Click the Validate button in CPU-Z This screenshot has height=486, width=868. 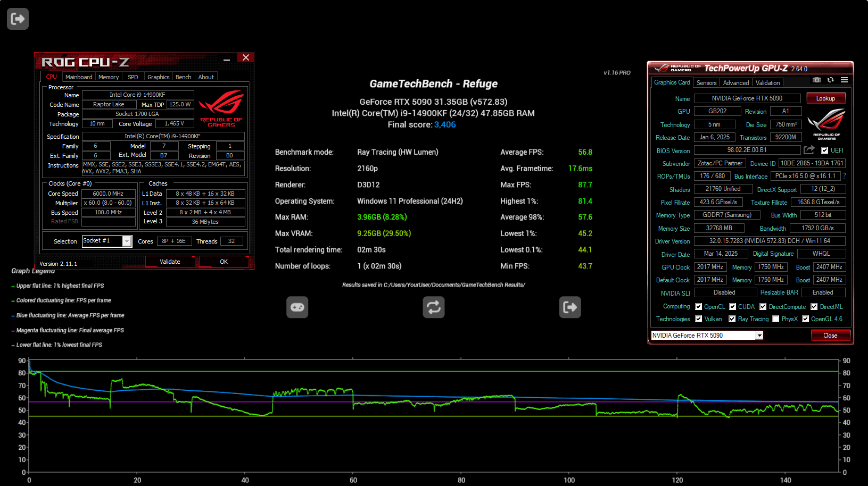170,262
